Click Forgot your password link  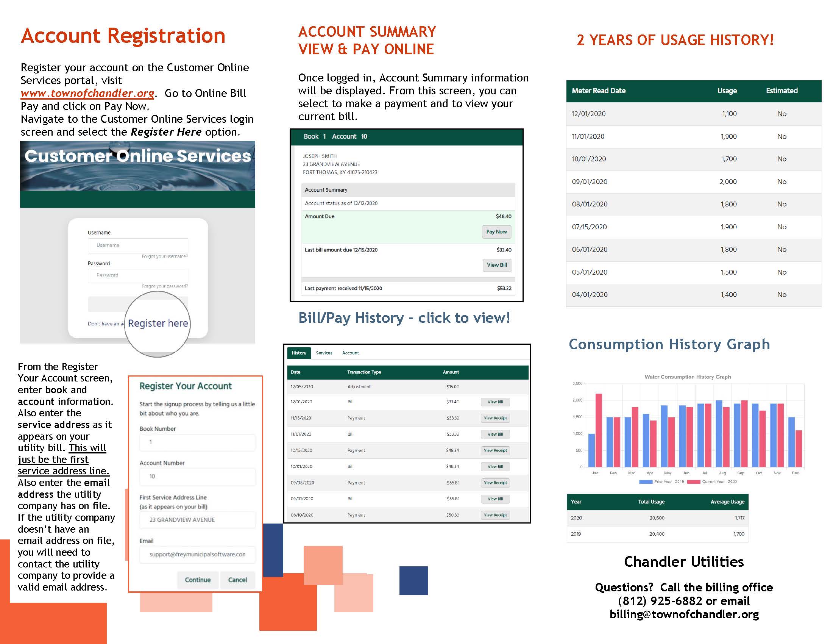pos(164,286)
